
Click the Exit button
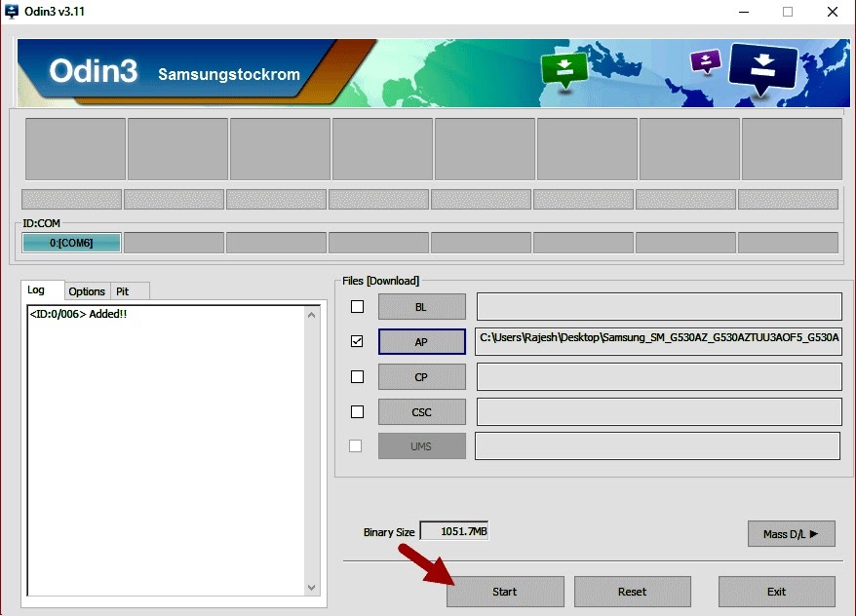click(776, 592)
